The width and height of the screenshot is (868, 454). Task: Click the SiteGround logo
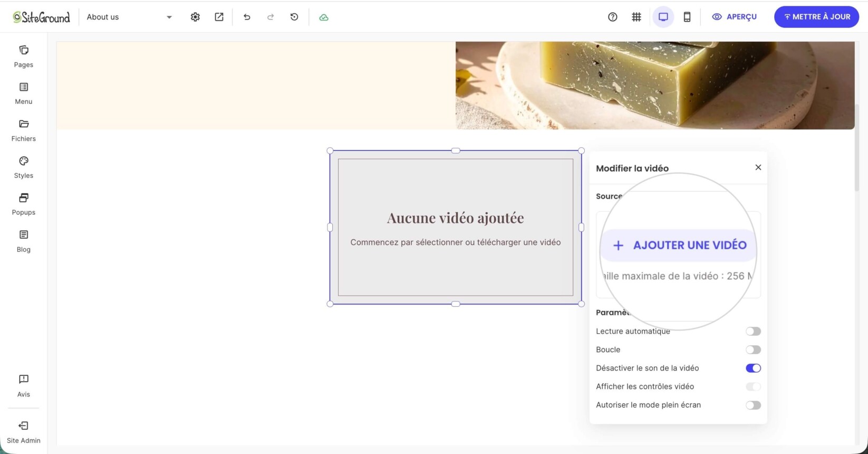pos(42,17)
